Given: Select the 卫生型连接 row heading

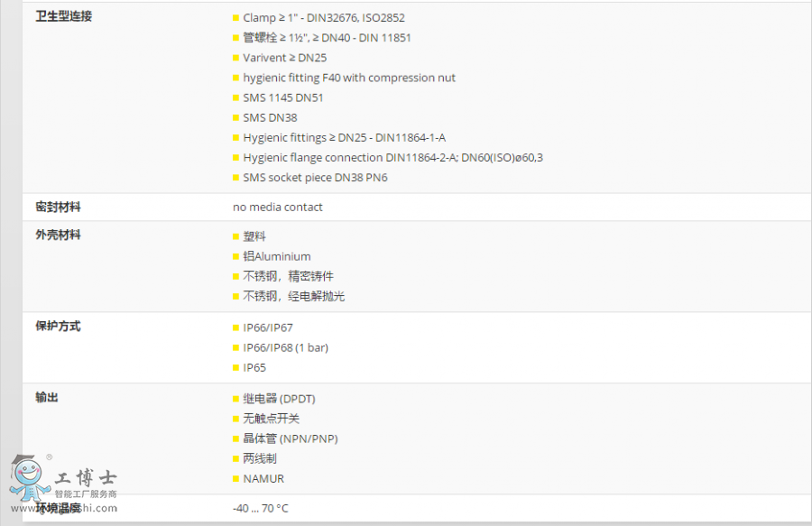Looking at the screenshot, I should click(x=63, y=16).
